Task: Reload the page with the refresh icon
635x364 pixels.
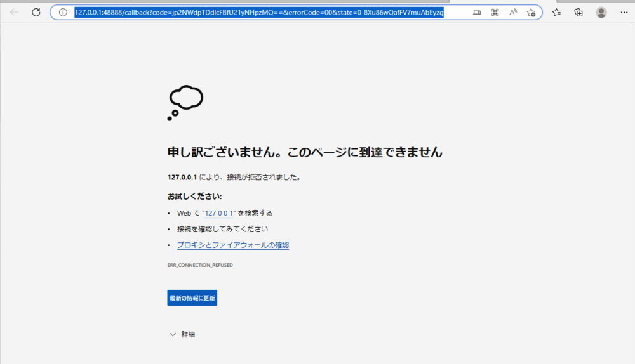Action: [36, 12]
